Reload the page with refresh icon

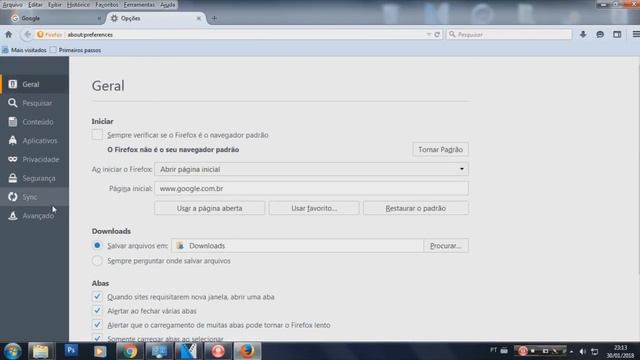[x=437, y=35]
